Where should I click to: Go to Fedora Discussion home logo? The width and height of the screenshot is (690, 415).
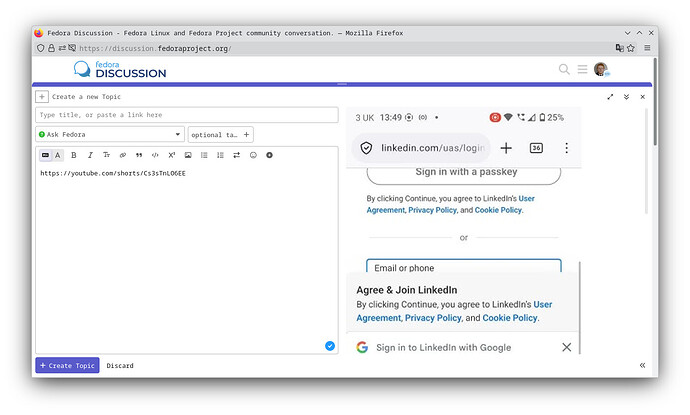click(120, 69)
